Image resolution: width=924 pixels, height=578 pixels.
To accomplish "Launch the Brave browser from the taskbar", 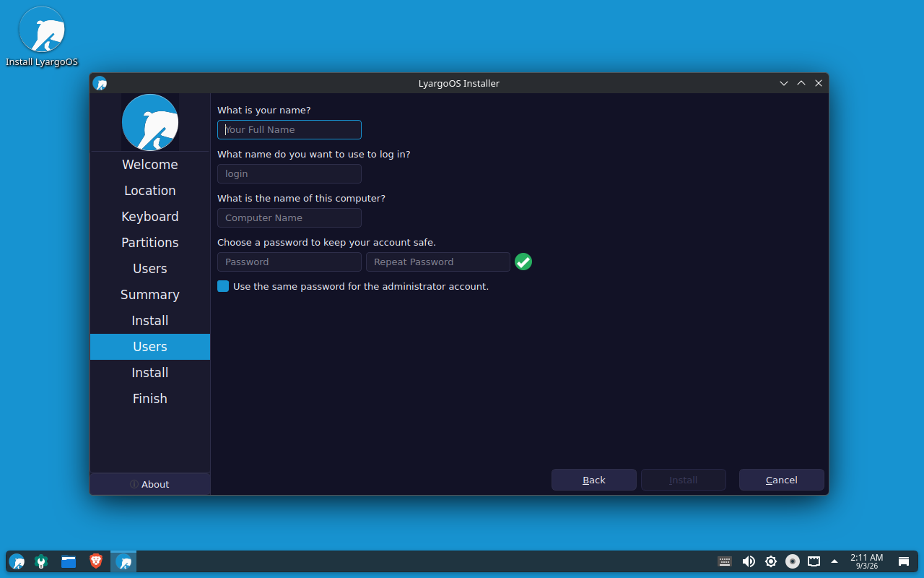I will point(96,561).
